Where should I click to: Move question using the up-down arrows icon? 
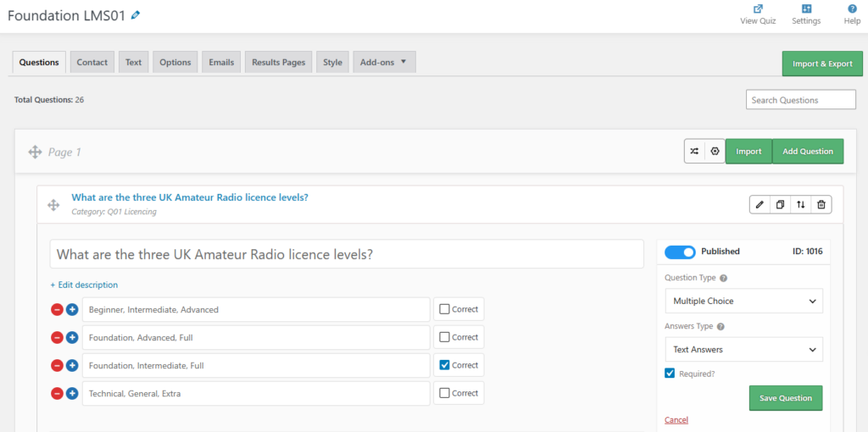tap(800, 205)
